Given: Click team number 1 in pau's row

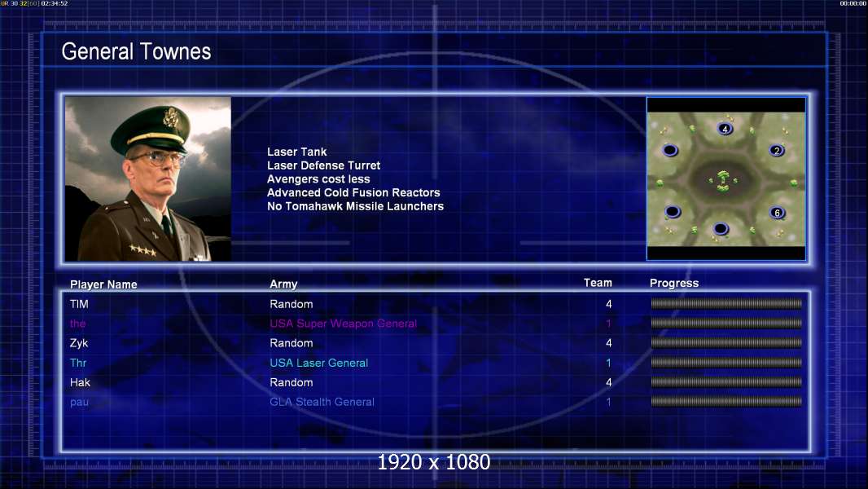Looking at the screenshot, I should pos(608,402).
